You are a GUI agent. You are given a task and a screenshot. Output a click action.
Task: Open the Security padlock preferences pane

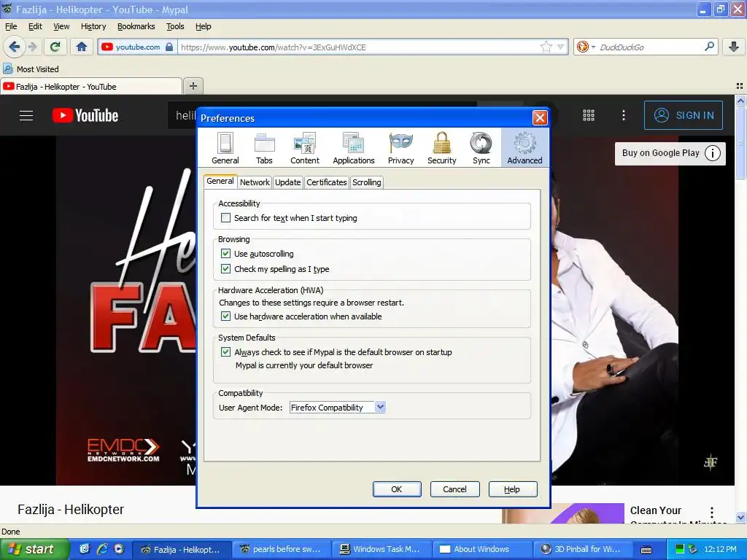441,148
